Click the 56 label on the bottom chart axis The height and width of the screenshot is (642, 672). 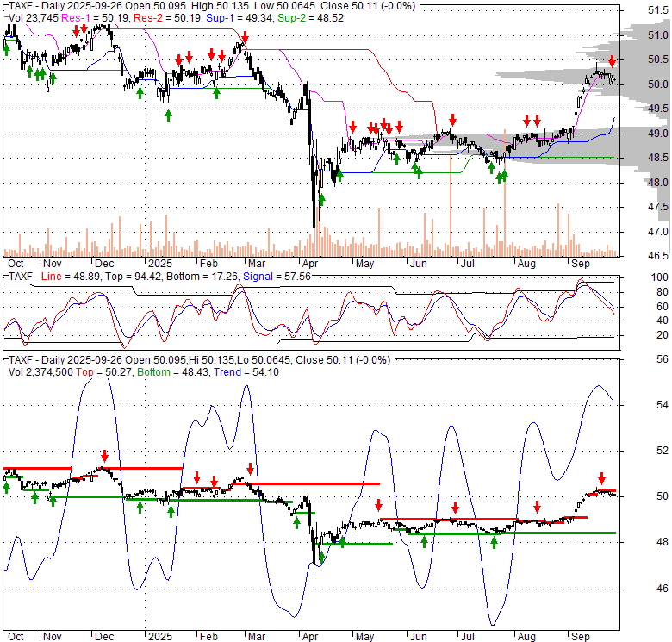tap(663, 359)
